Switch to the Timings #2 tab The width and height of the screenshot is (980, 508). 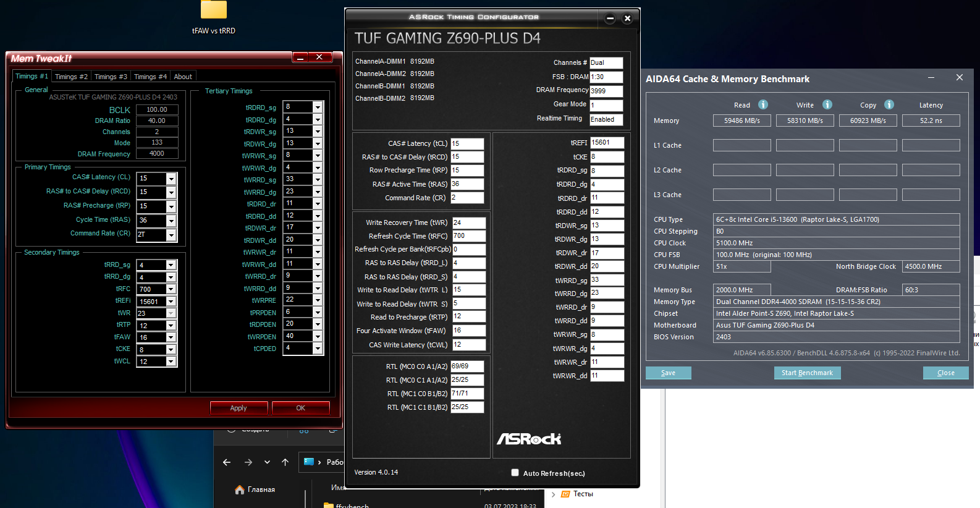click(71, 77)
